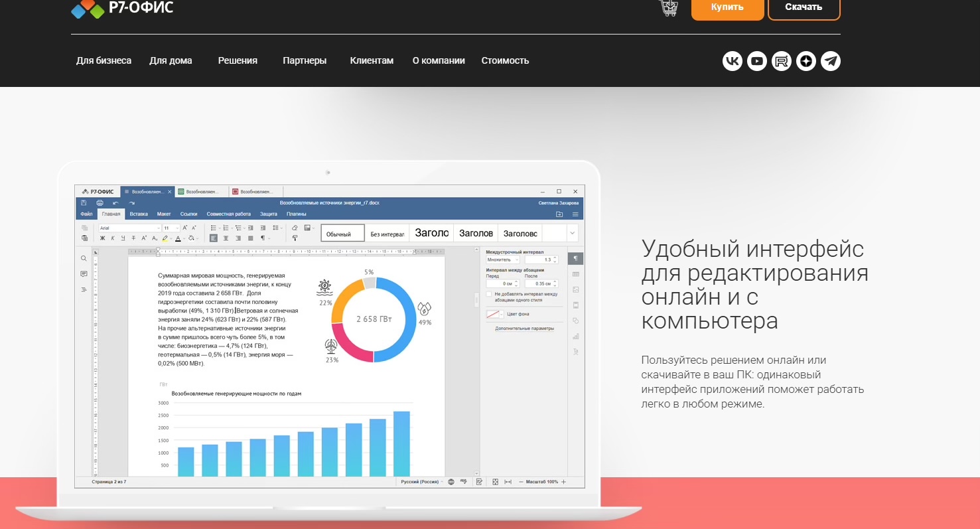Open the VK social media page
Viewport: 980px width, 529px height.
pos(733,61)
